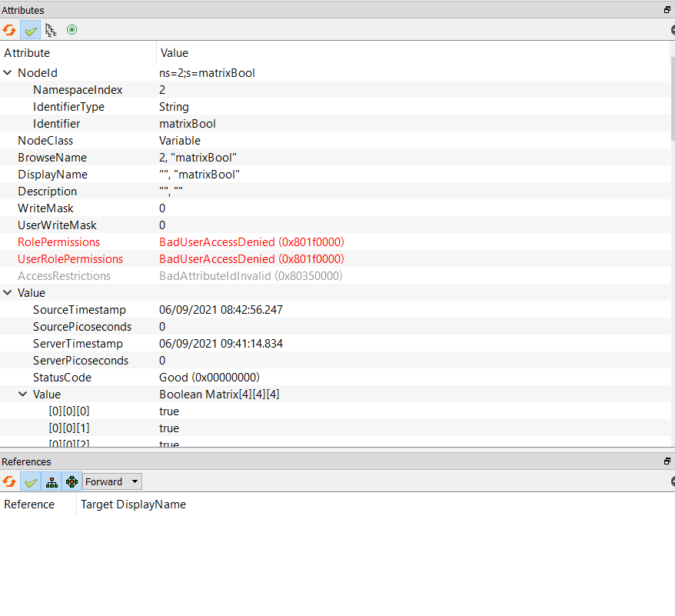Viewport: 675px width, 616px height.
Task: Click the StatusCode Good value
Action: [209, 377]
